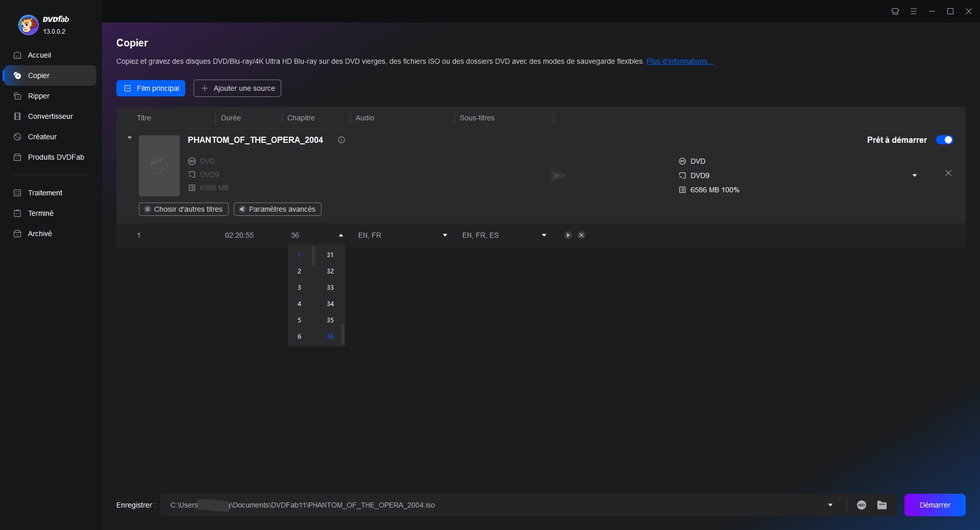Open the output DVD9 format dropdown
The width and height of the screenshot is (980, 530).
tap(915, 175)
